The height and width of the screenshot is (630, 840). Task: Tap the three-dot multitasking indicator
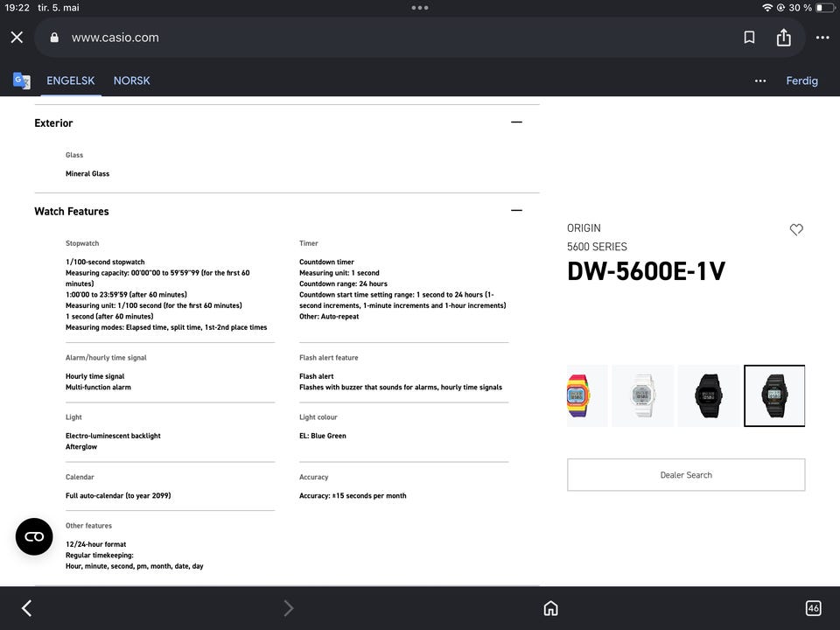(x=420, y=8)
